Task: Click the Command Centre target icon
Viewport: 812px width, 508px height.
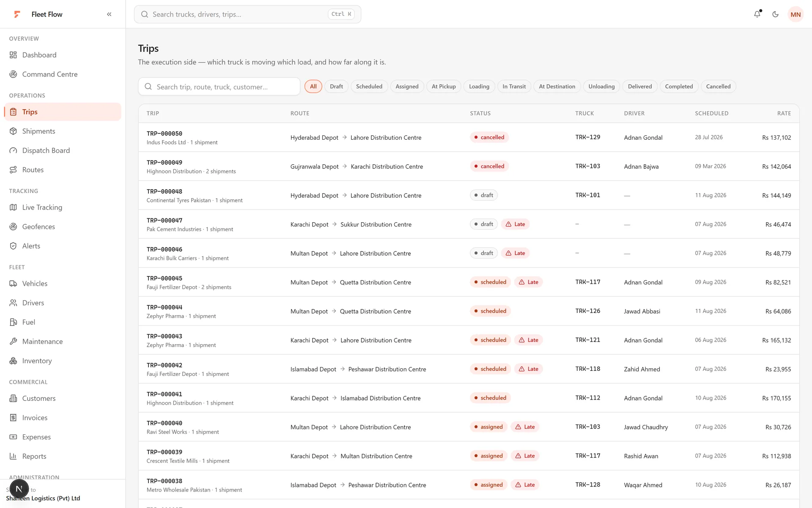Action: [14, 74]
